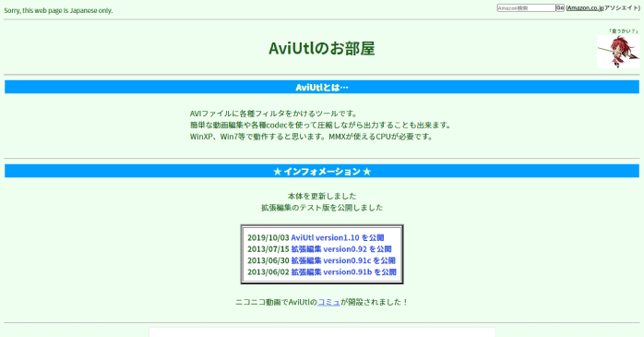Image resolution: width=644 pixels, height=337 pixels.
Task: Open the 拡張編集 version0.92 release link
Action: click(341, 249)
